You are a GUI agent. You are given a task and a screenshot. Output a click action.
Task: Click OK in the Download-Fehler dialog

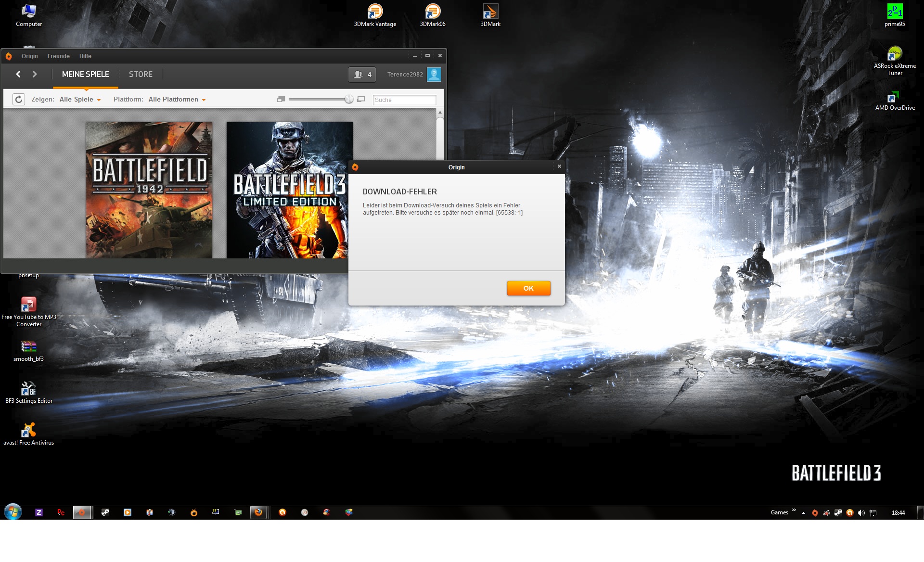(x=528, y=288)
